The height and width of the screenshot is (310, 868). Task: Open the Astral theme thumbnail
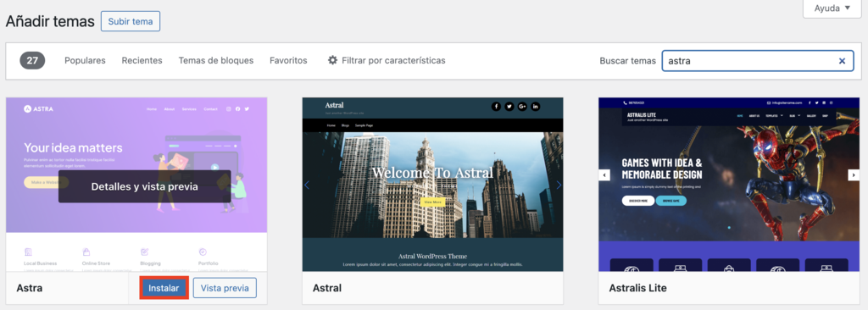coord(433,185)
